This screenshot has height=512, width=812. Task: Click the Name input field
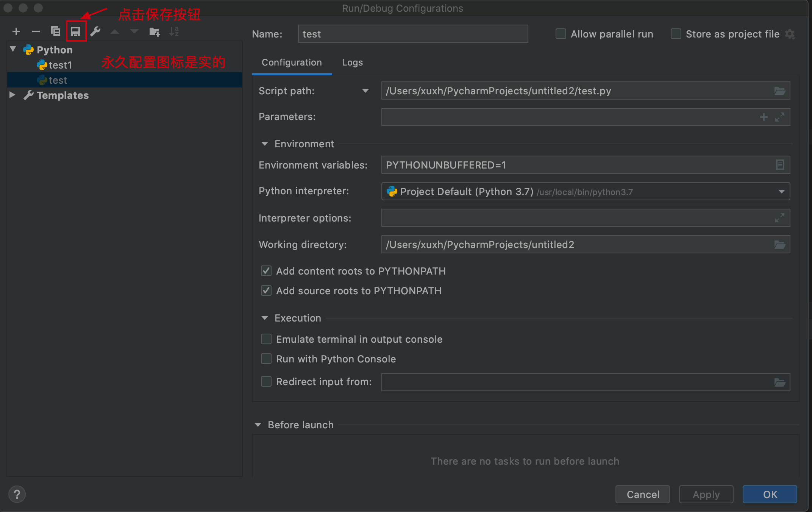click(x=413, y=34)
